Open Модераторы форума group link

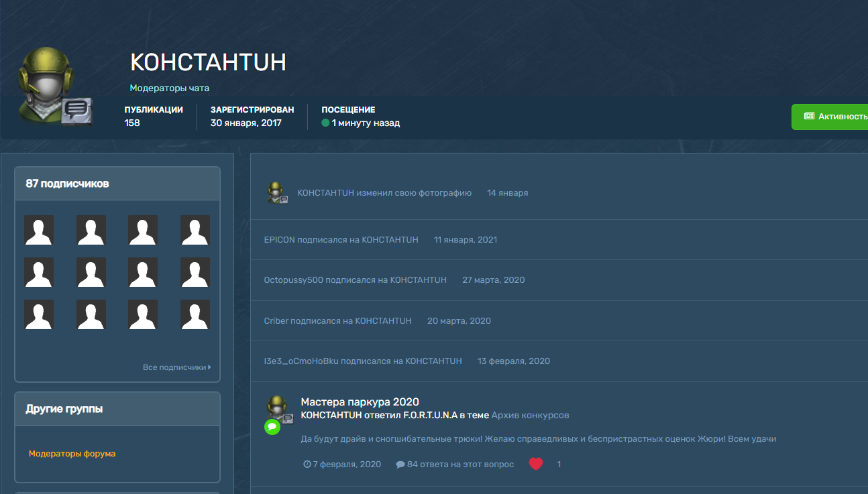(x=72, y=454)
